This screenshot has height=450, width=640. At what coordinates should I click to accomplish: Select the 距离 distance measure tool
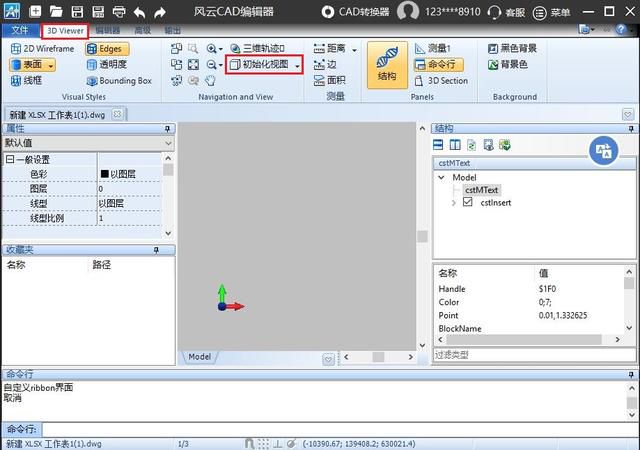click(x=330, y=49)
